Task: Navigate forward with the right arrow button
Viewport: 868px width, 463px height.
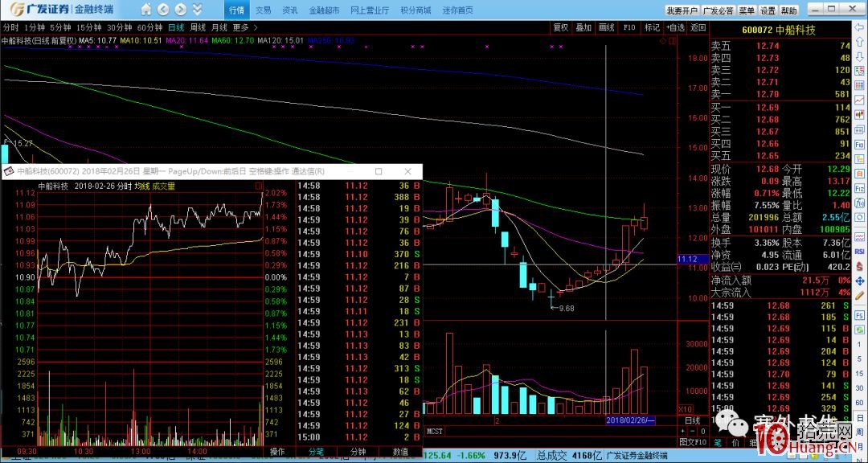Action: (x=180, y=10)
